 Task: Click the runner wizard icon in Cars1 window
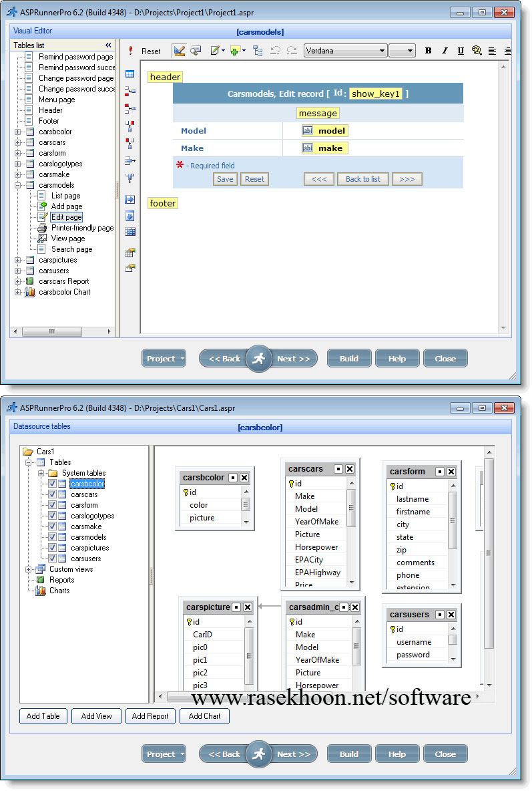coord(259,754)
